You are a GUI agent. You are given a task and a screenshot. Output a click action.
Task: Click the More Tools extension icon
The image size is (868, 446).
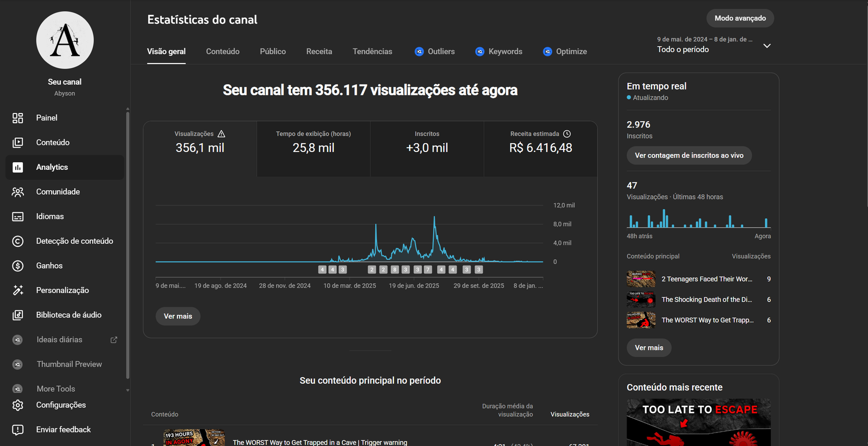tap(18, 389)
